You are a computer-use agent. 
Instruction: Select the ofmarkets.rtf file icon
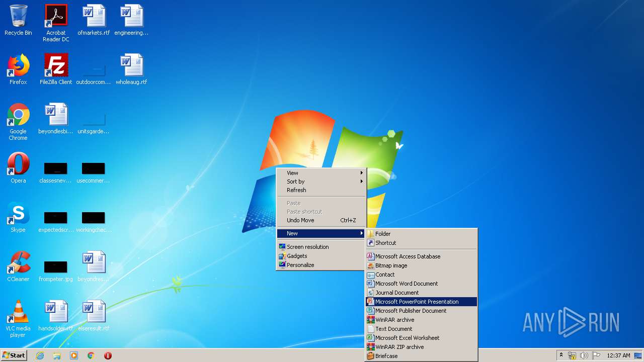coord(94,20)
